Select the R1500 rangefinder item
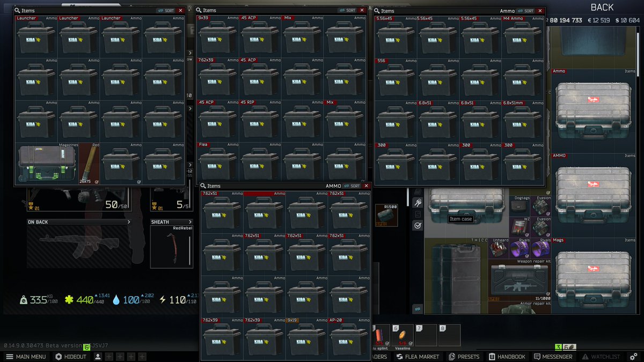 (387, 215)
